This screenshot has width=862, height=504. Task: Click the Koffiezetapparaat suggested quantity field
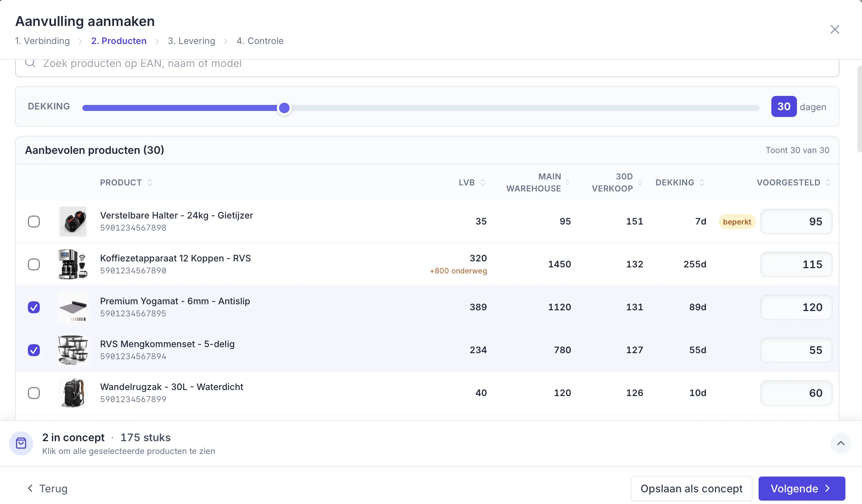coord(796,264)
